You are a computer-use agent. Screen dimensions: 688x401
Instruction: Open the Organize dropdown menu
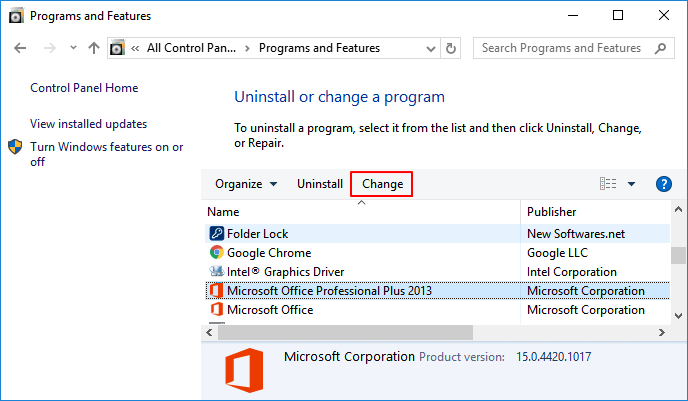246,184
